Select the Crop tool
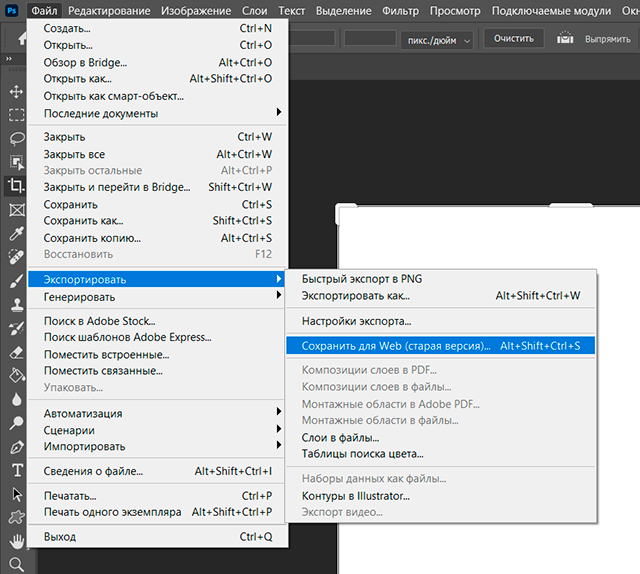Image resolution: width=640 pixels, height=574 pixels. click(x=16, y=186)
